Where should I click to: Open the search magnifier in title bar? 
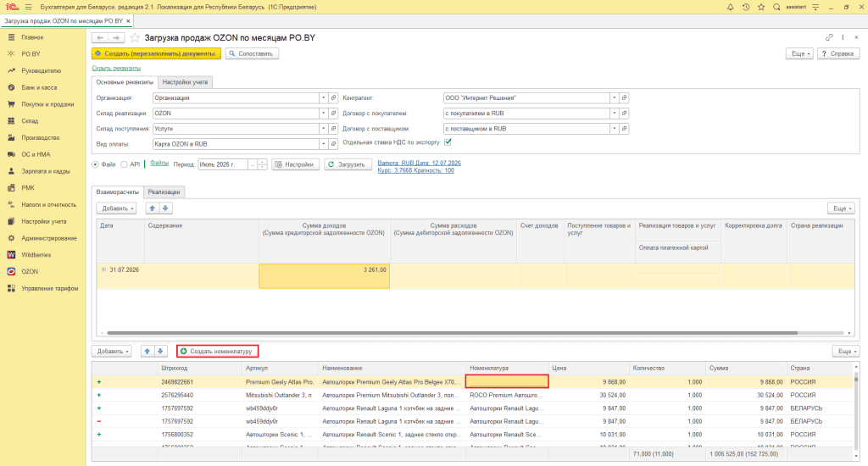coord(776,7)
